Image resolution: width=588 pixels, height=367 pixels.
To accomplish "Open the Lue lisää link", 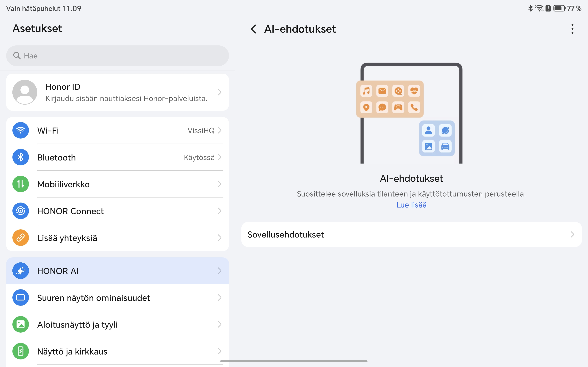I will click(411, 205).
